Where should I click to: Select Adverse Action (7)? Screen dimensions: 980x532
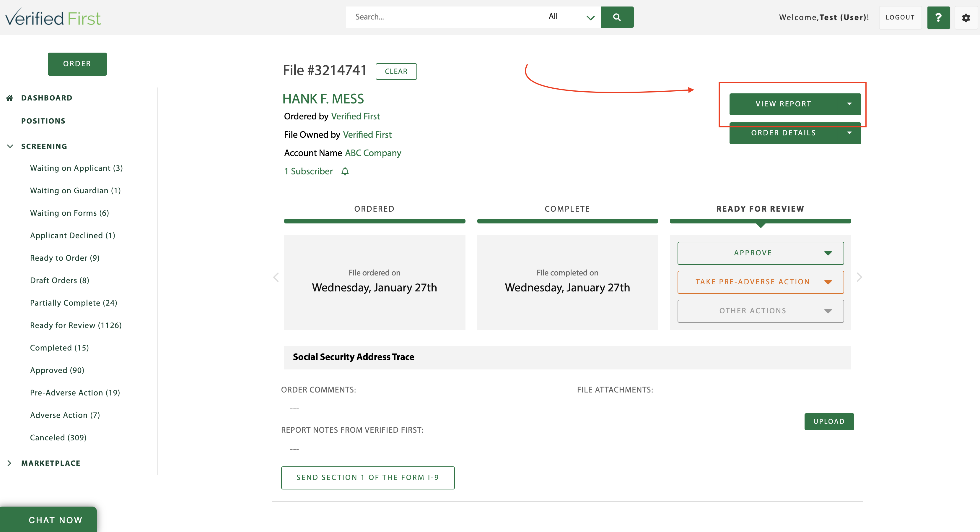65,415
